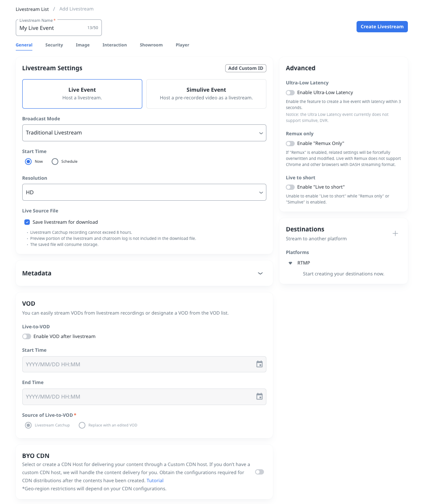Open the Broadcast Mode dropdown
This screenshot has height=504, width=439.
144,133
